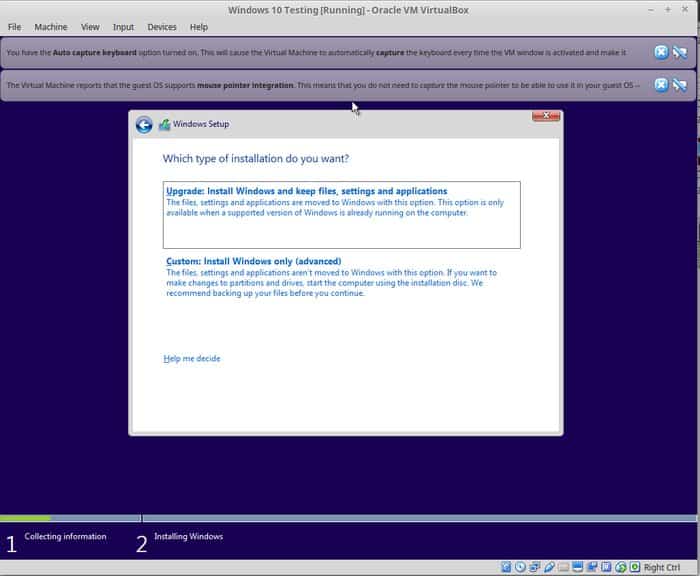Click the VirtualBox window title text

coord(348,10)
